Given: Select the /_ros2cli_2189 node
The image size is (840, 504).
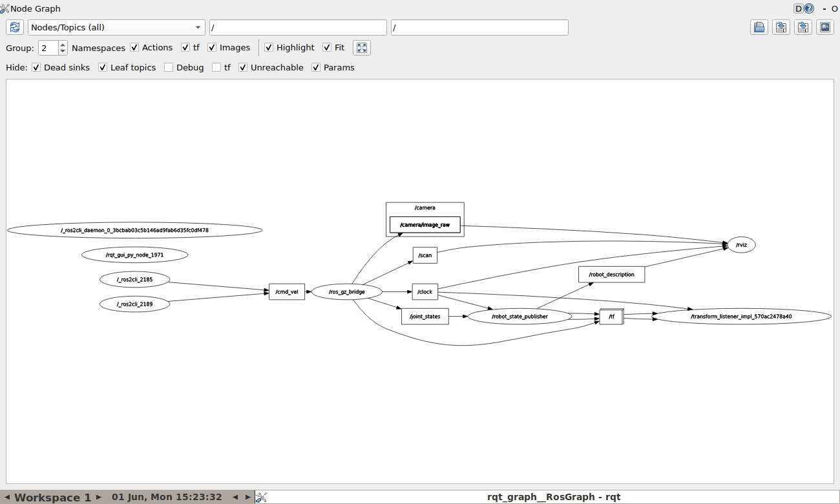Looking at the screenshot, I should [x=135, y=304].
